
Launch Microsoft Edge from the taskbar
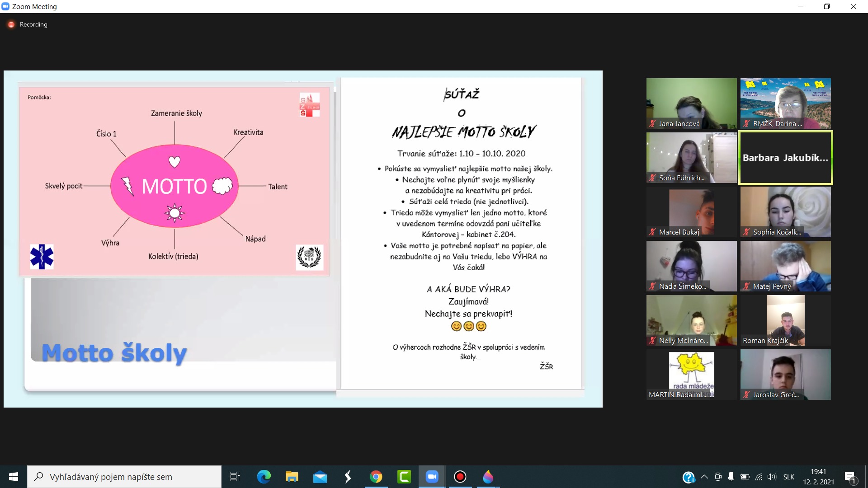click(264, 477)
